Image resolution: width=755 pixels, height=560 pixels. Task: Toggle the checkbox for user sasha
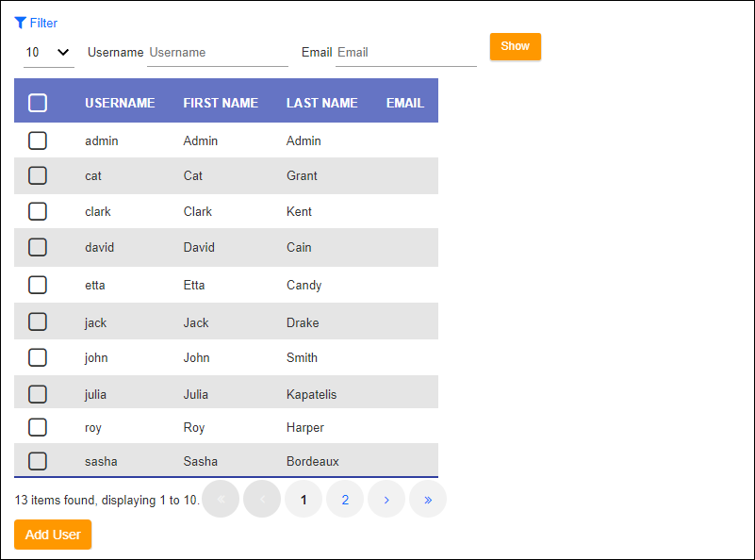coord(38,461)
